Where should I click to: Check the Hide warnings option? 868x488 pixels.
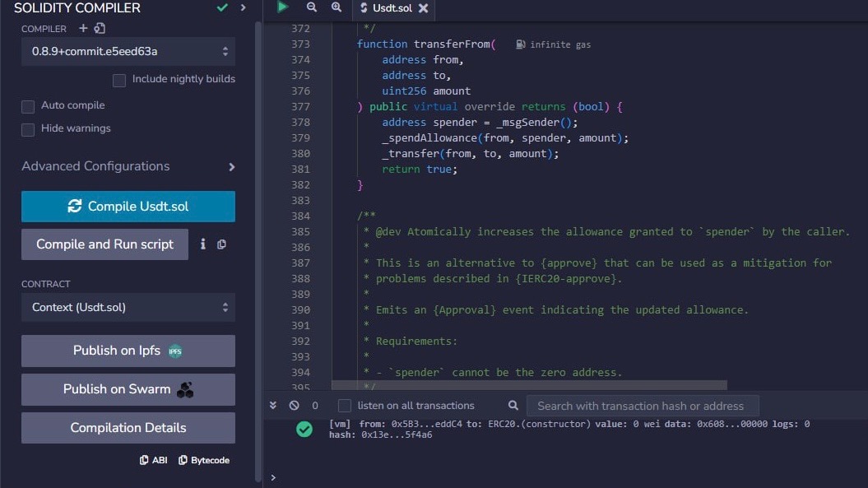tap(28, 130)
